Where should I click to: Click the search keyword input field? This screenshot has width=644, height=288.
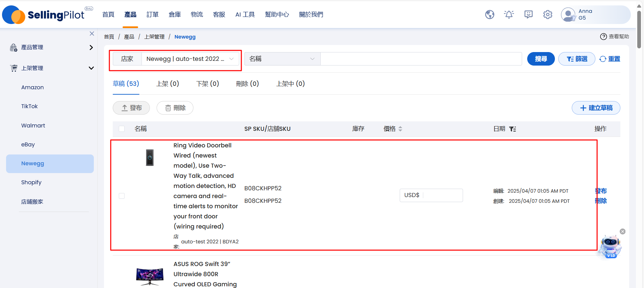pos(421,59)
